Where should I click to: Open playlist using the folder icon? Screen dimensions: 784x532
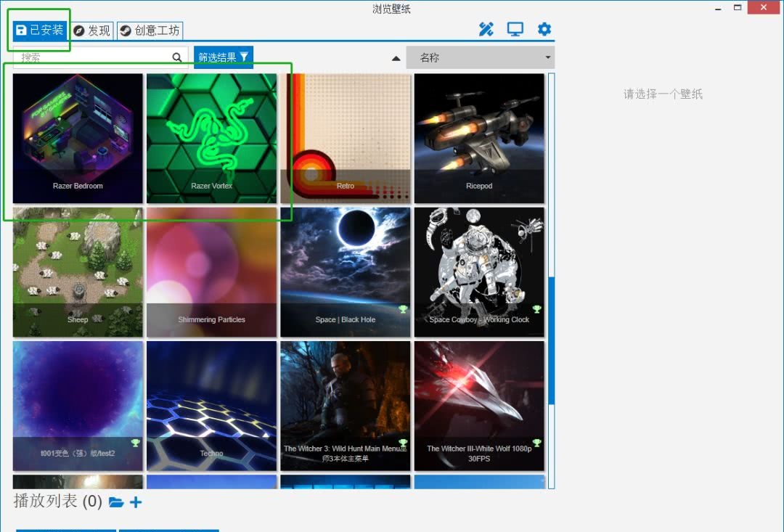pyautogui.click(x=115, y=502)
